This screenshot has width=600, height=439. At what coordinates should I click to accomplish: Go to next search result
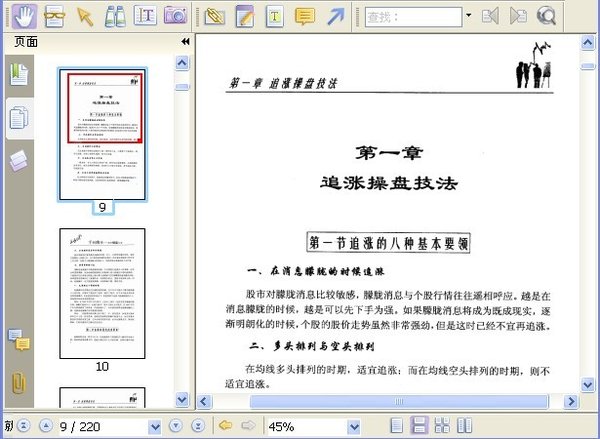(518, 16)
